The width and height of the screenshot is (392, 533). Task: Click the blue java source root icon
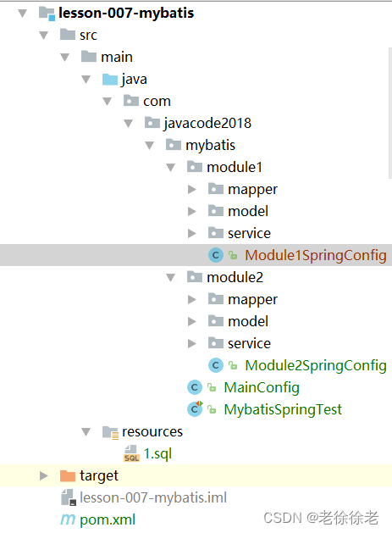tap(110, 79)
